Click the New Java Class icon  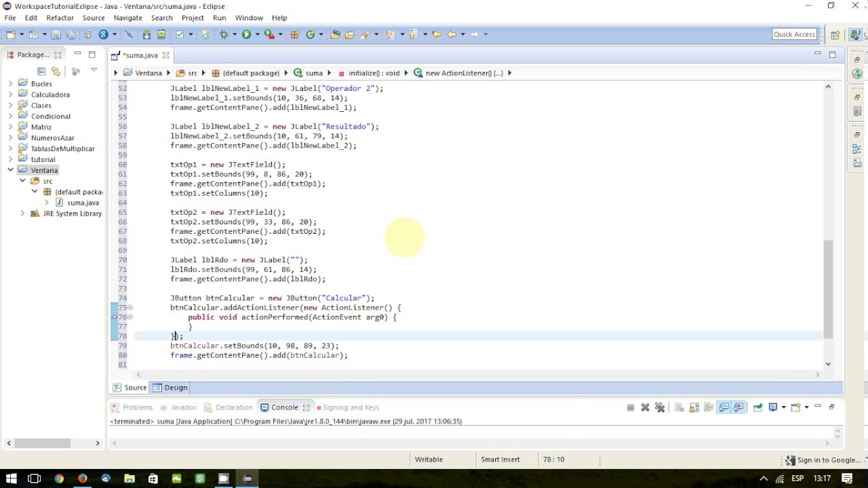pos(311,34)
